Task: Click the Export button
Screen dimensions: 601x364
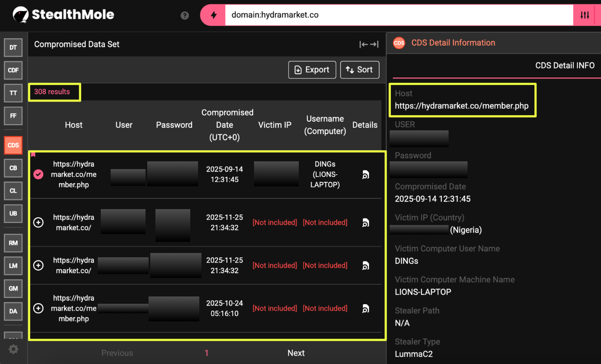Action: click(312, 70)
